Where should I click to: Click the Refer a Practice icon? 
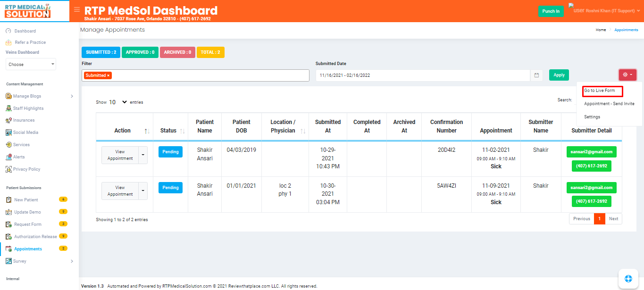8,42
